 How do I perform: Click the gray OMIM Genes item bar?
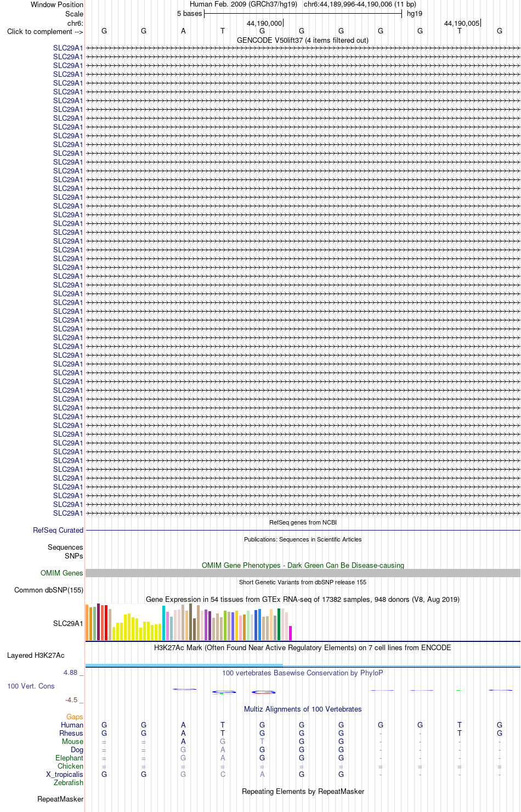click(303, 573)
